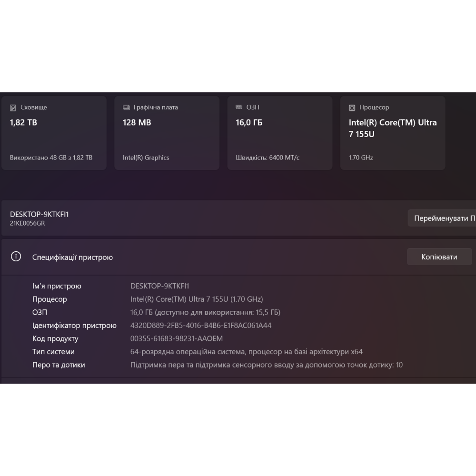Viewport: 476px width, 476px height.
Task: Click the RAM card showing 16,0 ГБ
Action: (x=280, y=132)
